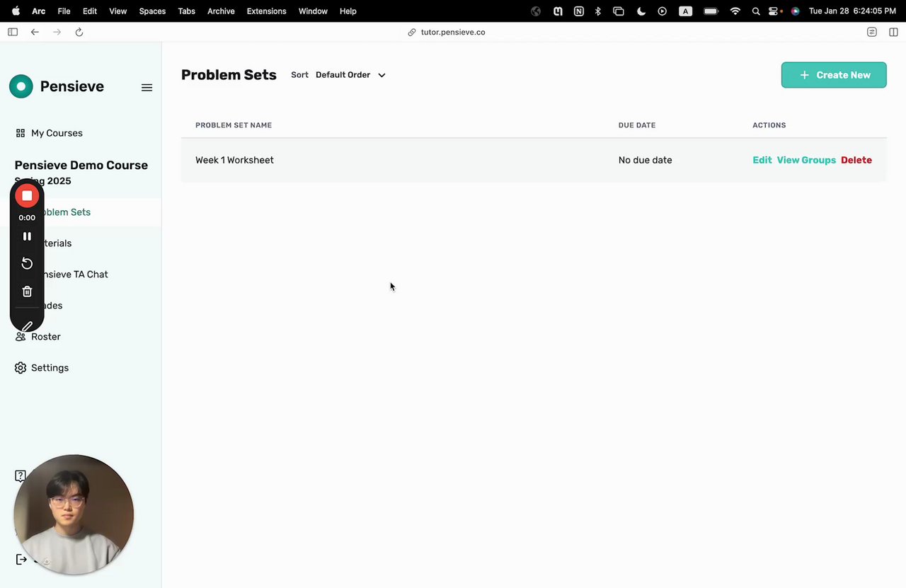
Task: Toggle the browser sidebar icon in the toolbar
Action: 13,32
